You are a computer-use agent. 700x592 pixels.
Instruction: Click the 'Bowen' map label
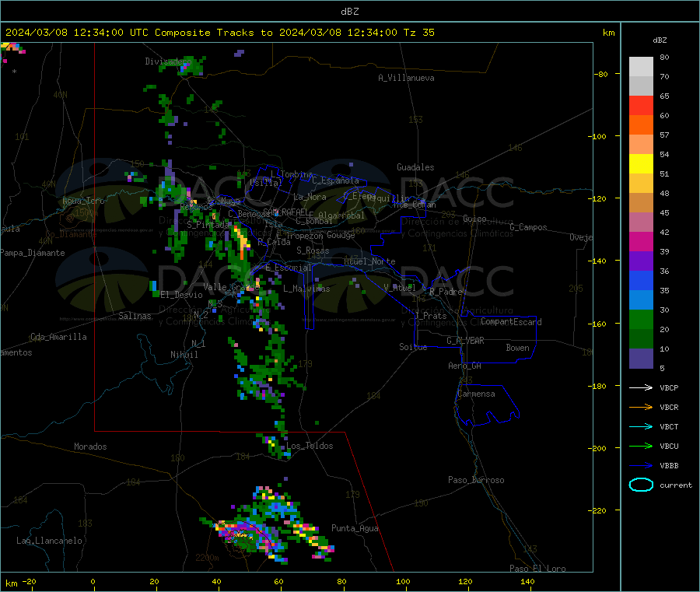pyautogui.click(x=517, y=348)
